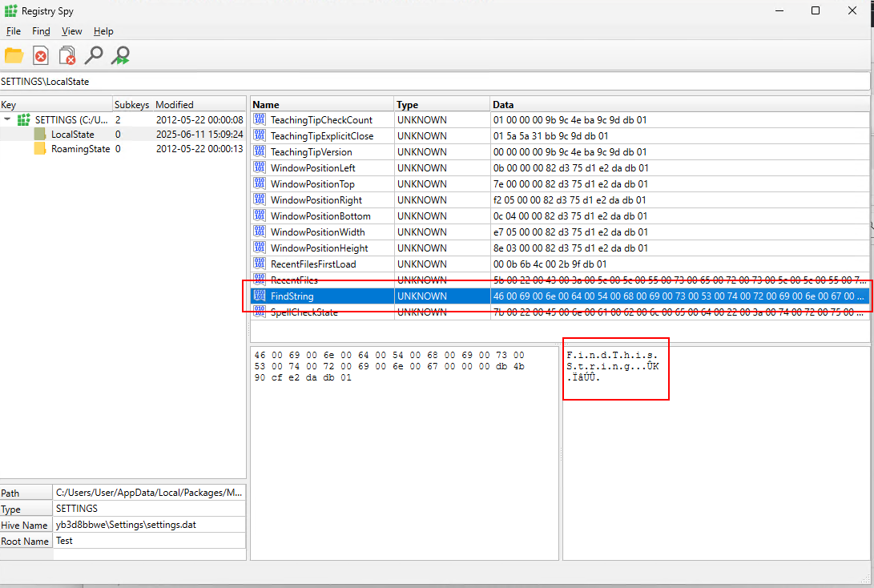Select the SETTINGS (C:/U... root key
Image resolution: width=874 pixels, height=588 pixels.
coord(71,120)
